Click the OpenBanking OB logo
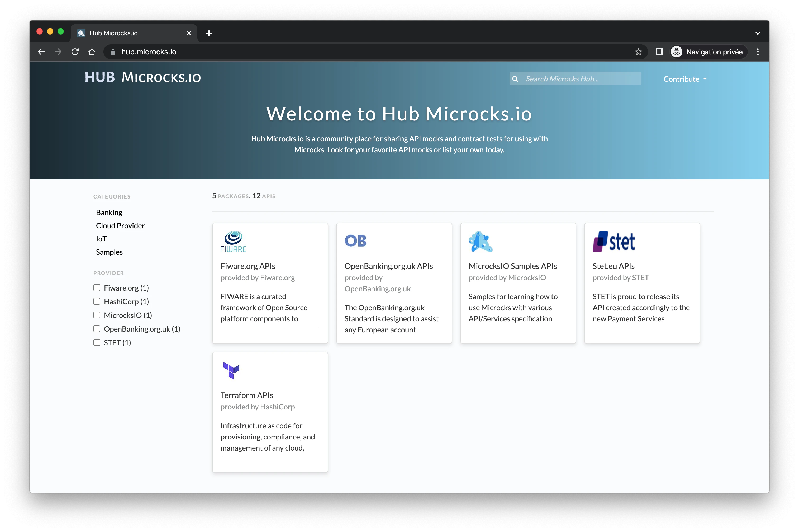The image size is (799, 532). pos(355,241)
